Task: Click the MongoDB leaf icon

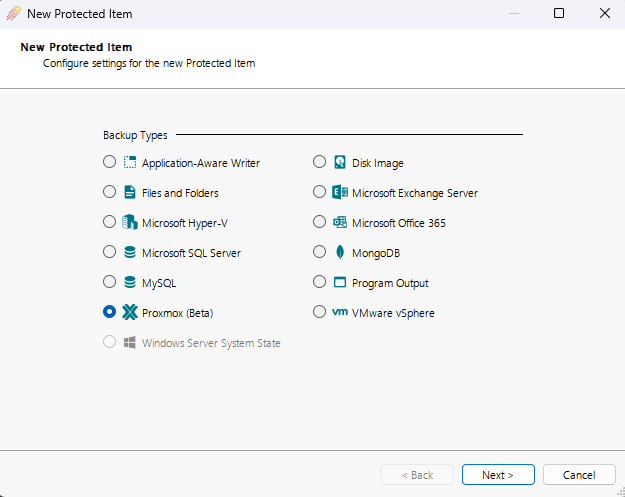Action: point(340,252)
